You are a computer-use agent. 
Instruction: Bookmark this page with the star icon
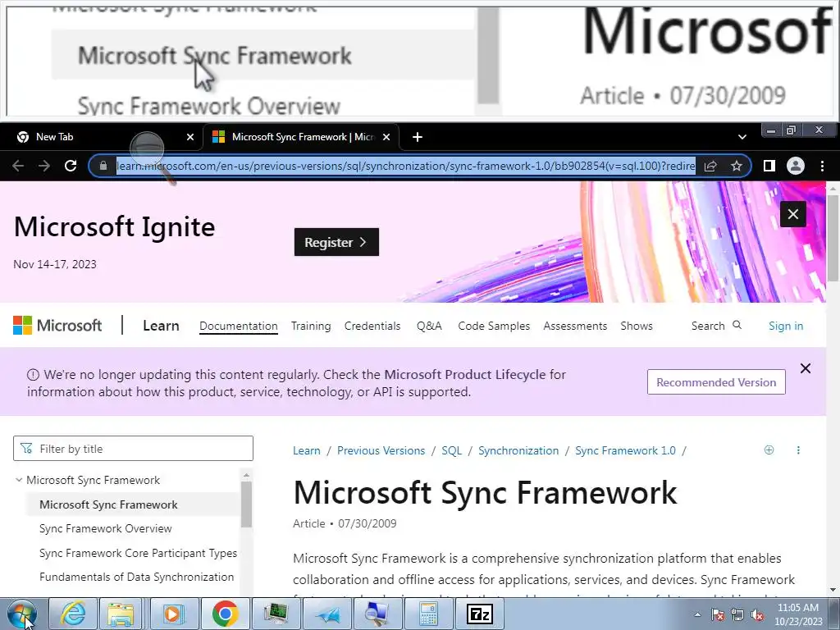tap(737, 166)
